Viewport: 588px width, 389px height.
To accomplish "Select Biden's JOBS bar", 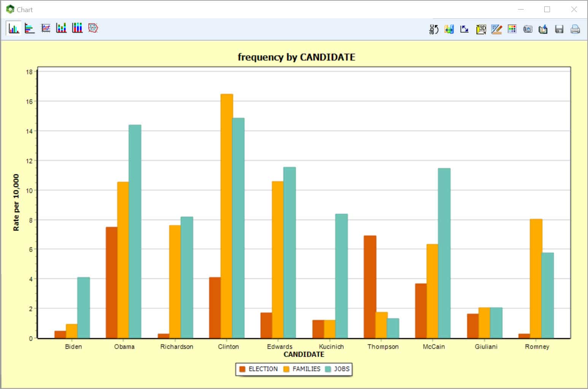I will pyautogui.click(x=84, y=308).
